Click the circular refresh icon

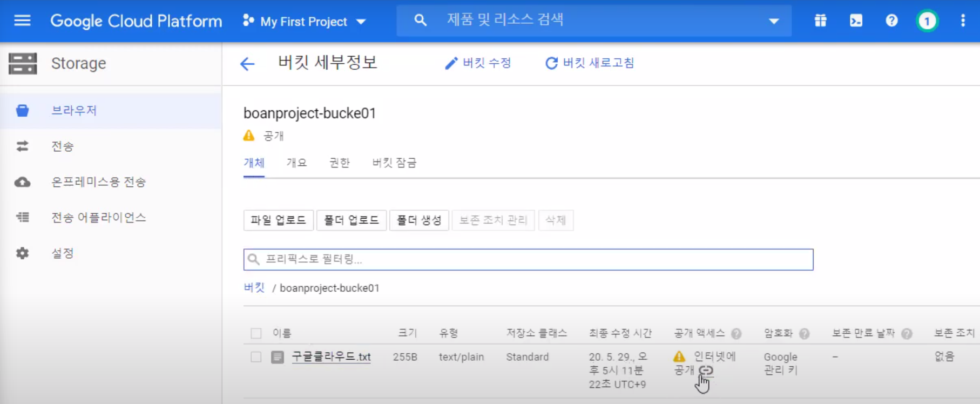(x=551, y=63)
